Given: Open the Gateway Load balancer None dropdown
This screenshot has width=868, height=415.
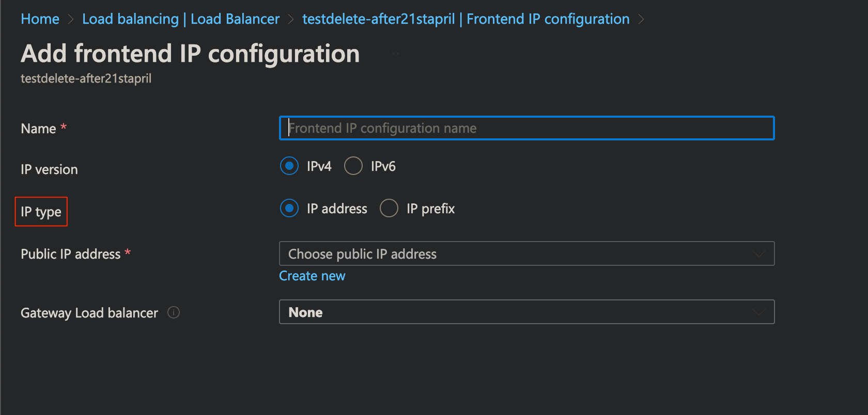Looking at the screenshot, I should [x=526, y=312].
